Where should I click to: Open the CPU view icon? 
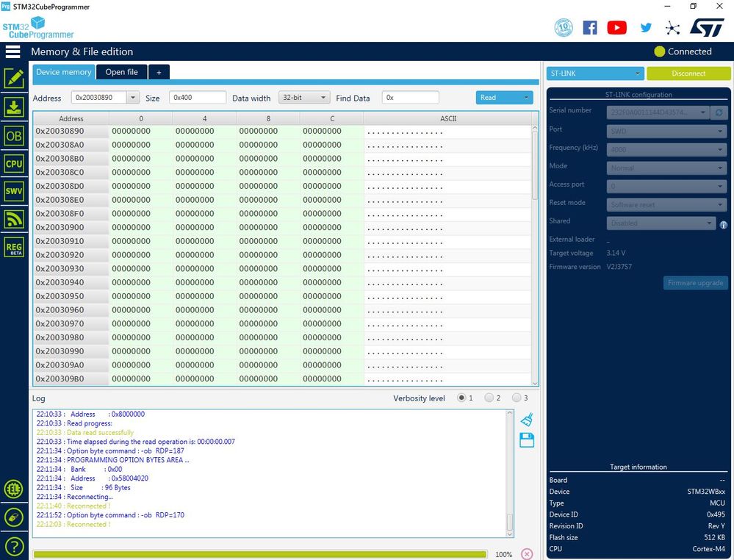pyautogui.click(x=14, y=164)
